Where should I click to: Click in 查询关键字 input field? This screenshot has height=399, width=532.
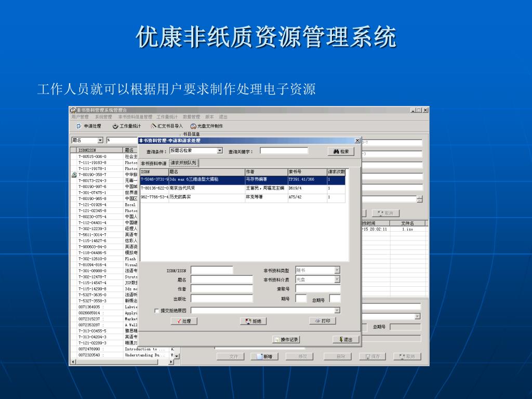pyautogui.click(x=284, y=150)
